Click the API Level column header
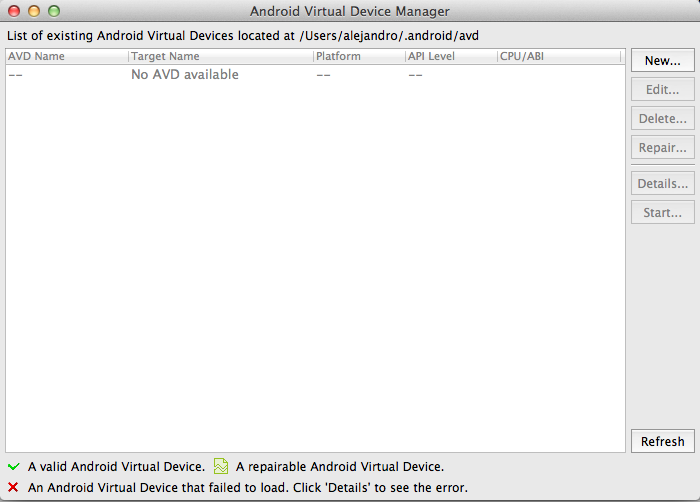Image resolution: width=700 pixels, height=502 pixels. [451, 56]
